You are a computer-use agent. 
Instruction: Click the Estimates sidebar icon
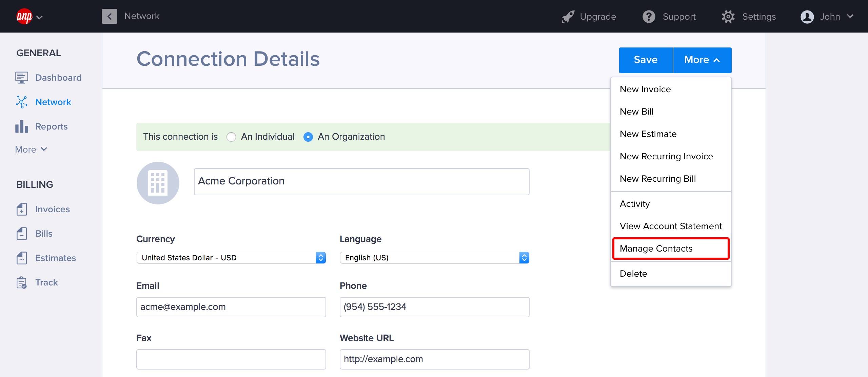point(22,258)
